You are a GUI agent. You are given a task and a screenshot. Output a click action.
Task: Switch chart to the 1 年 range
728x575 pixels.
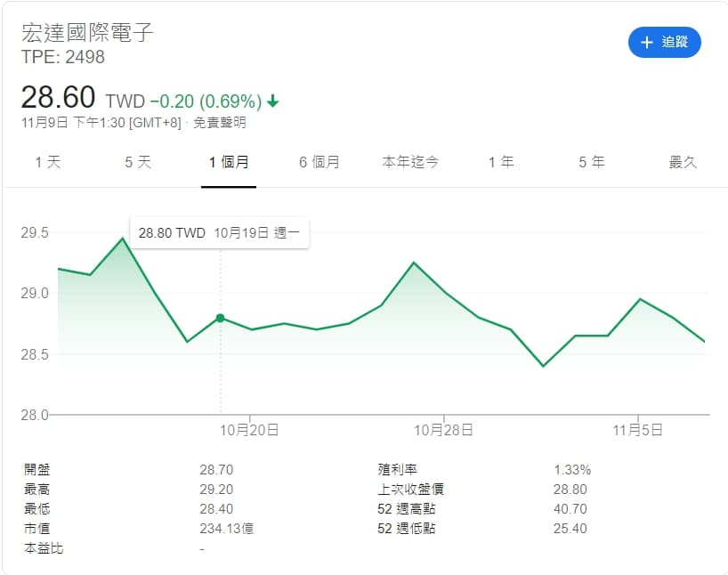click(501, 162)
